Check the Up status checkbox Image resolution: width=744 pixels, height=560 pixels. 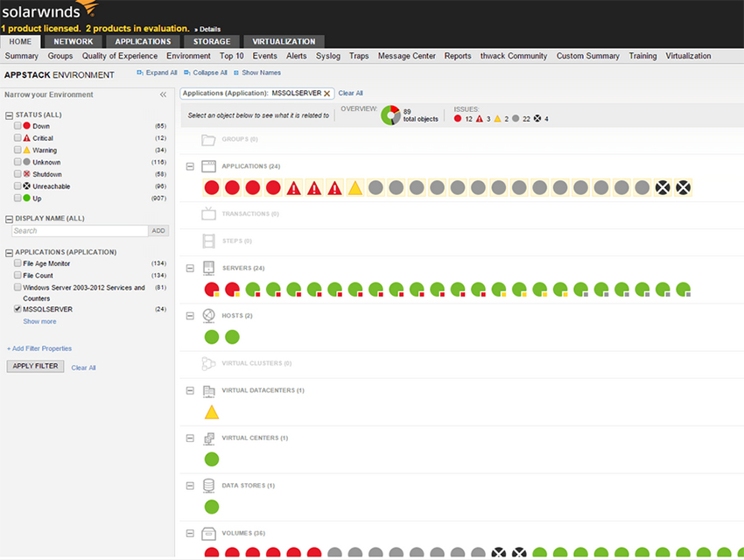(x=18, y=198)
